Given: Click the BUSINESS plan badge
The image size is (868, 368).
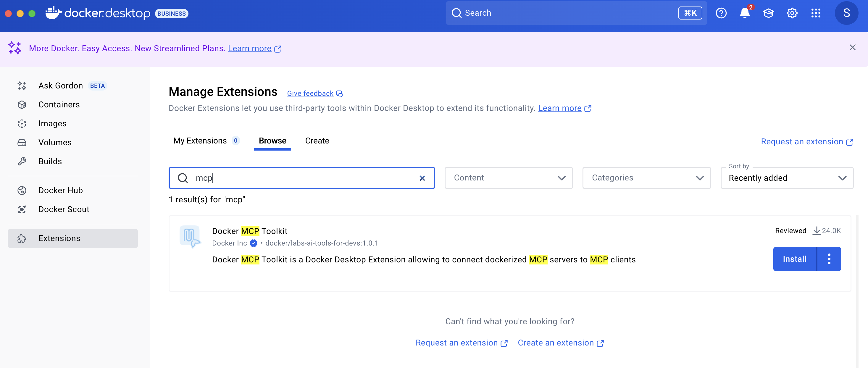Looking at the screenshot, I should point(172,14).
